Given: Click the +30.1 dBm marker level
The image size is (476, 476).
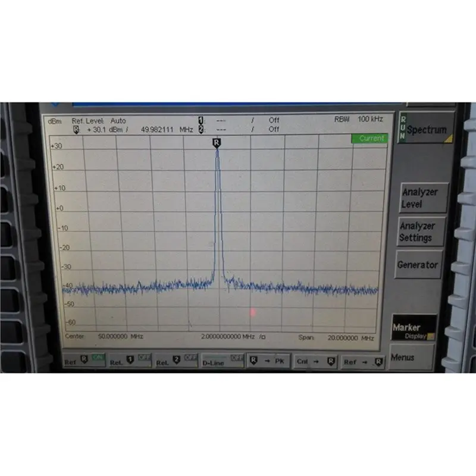Looking at the screenshot, I should tap(105, 130).
